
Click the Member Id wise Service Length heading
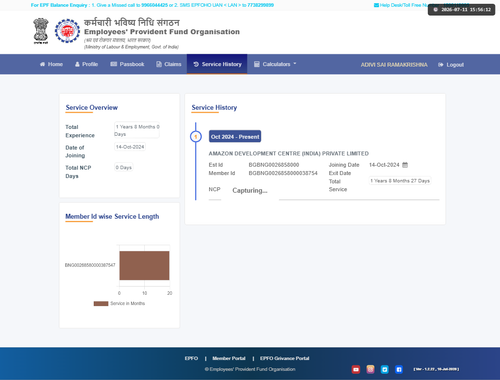pos(112,216)
